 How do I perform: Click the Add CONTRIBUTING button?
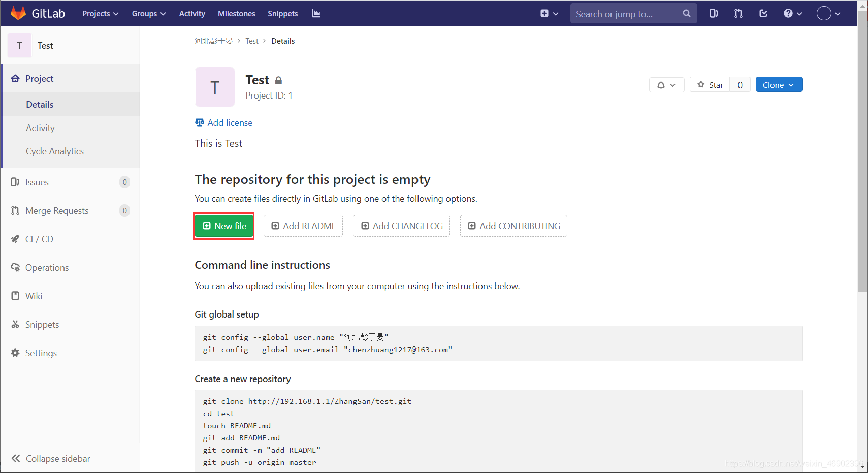pos(513,226)
